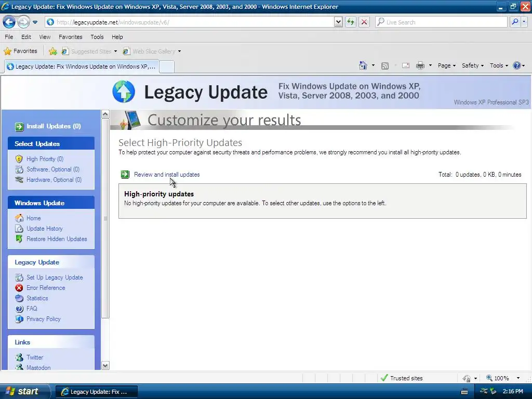Open the zoom level 100% dropdown

[x=518, y=378]
